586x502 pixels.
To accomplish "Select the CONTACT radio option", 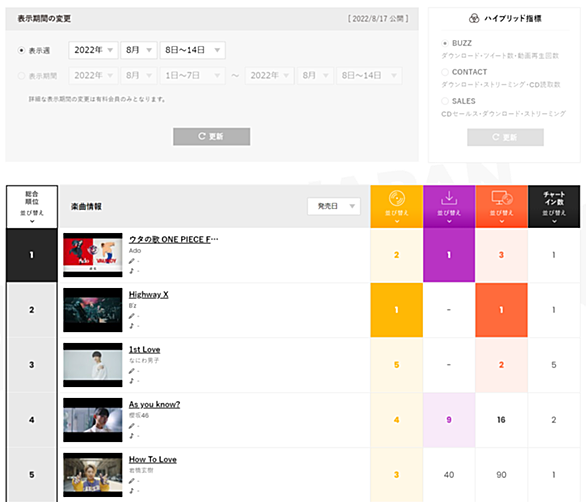I will (x=445, y=72).
